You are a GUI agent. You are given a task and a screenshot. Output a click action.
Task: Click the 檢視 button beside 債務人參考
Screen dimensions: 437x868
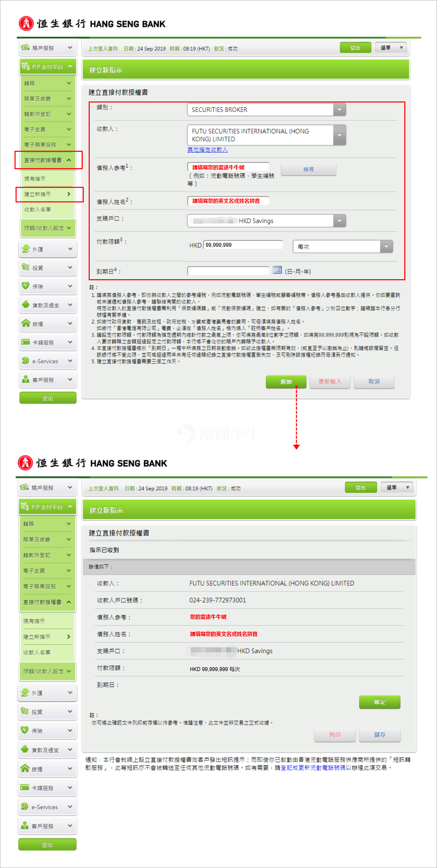[x=308, y=169]
